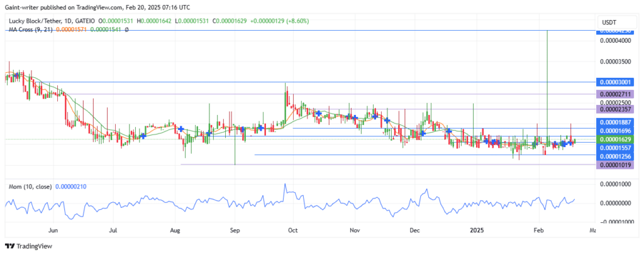Click the Feb label on time axis
The image size is (644, 255).
tap(538, 231)
